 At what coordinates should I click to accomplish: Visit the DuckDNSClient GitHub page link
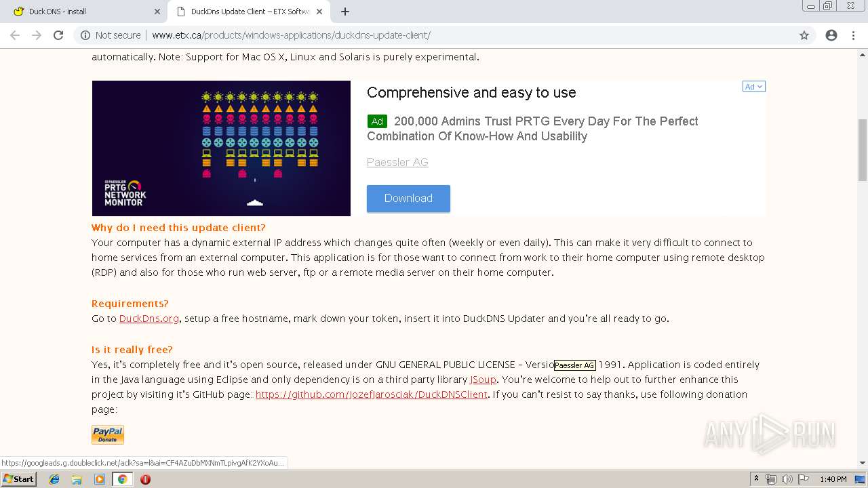coord(372,394)
